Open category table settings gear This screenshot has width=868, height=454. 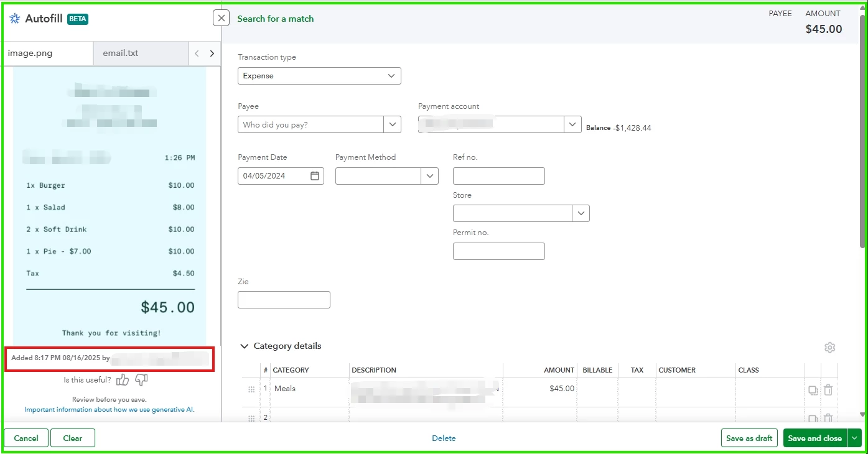pyautogui.click(x=829, y=348)
